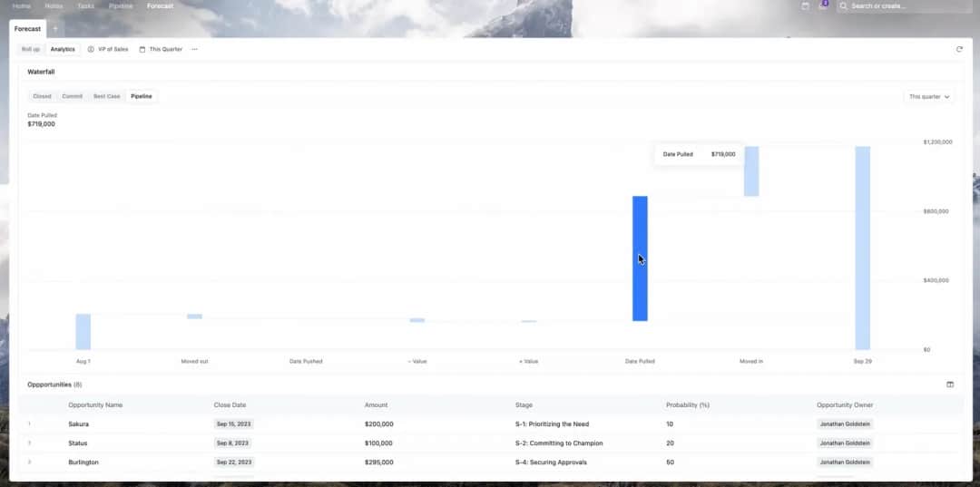Open the column layout icon for Opportunities
980x487 pixels.
(x=950, y=385)
